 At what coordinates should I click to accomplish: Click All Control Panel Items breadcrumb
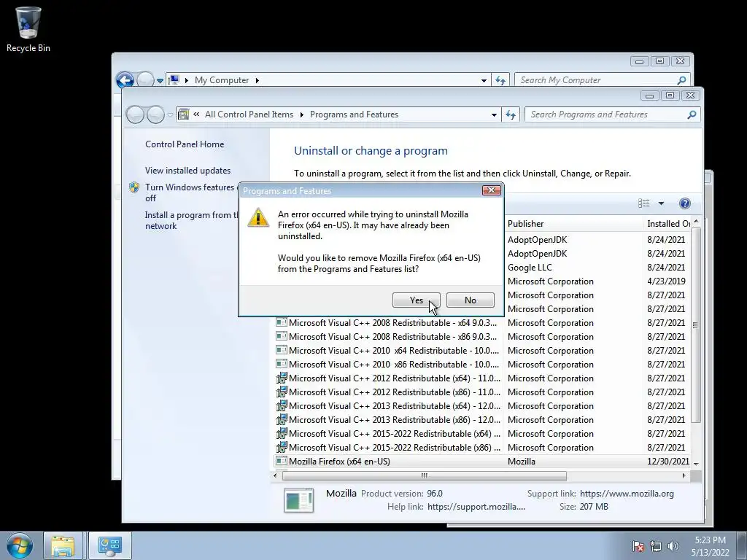[249, 114]
